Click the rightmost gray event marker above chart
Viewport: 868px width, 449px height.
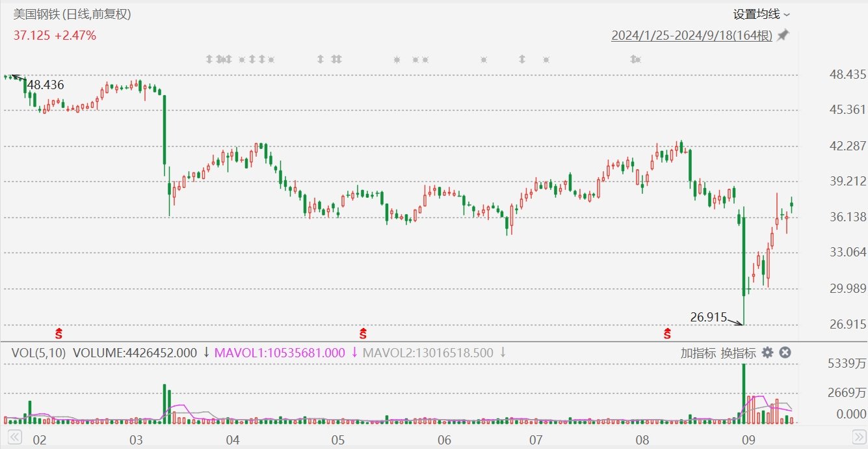636,60
